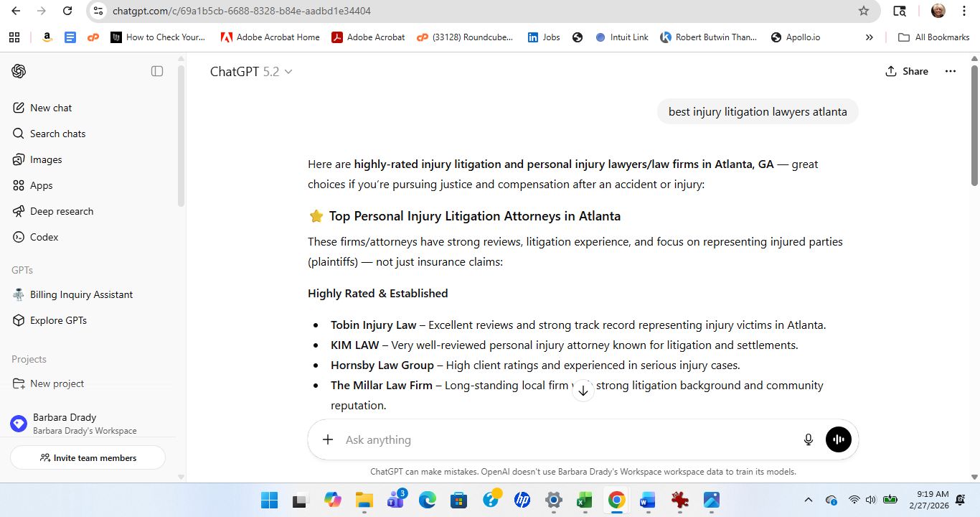980x517 pixels.
Task: Click the plus attach icon in composer
Action: [328, 439]
